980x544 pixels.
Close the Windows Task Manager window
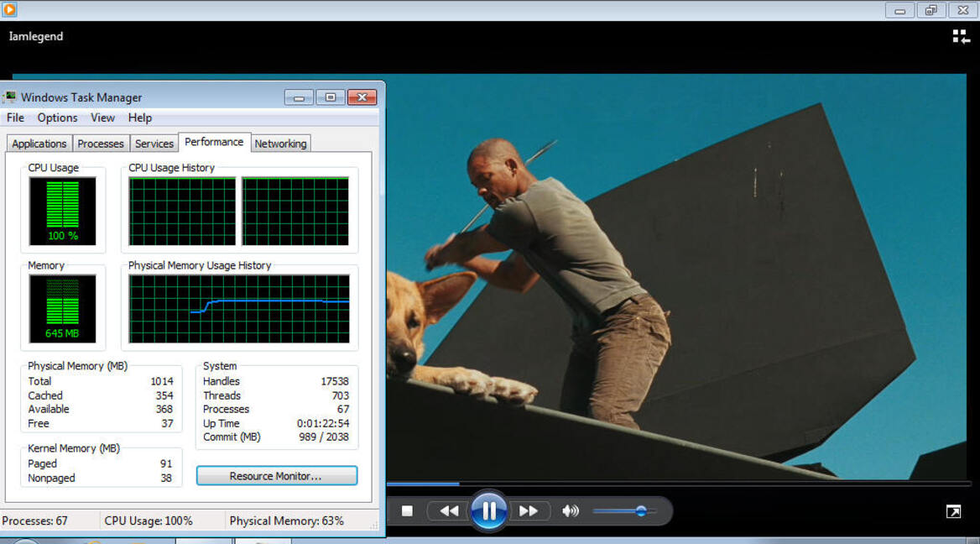362,97
